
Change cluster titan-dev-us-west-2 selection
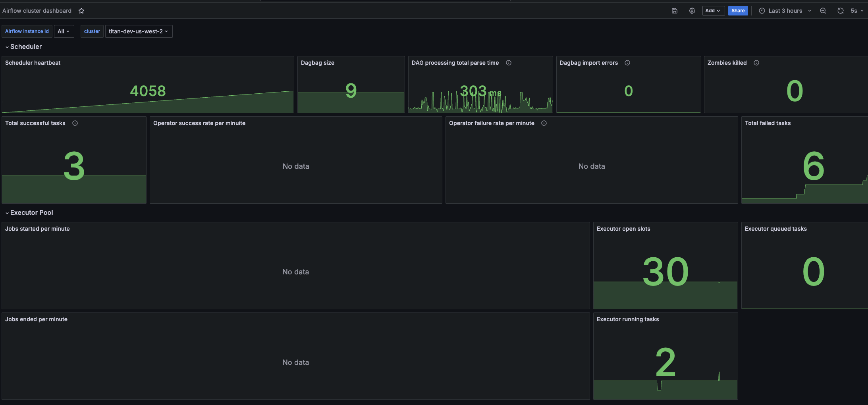139,31
